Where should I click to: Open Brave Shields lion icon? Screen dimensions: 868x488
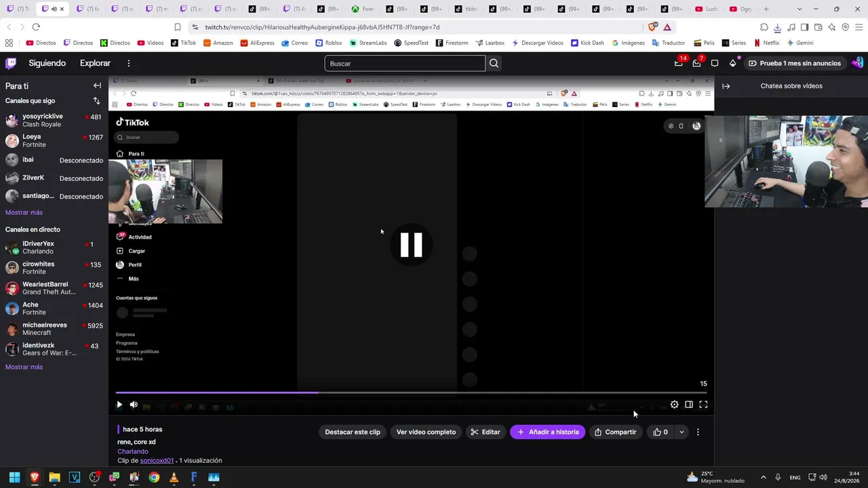pos(652,27)
